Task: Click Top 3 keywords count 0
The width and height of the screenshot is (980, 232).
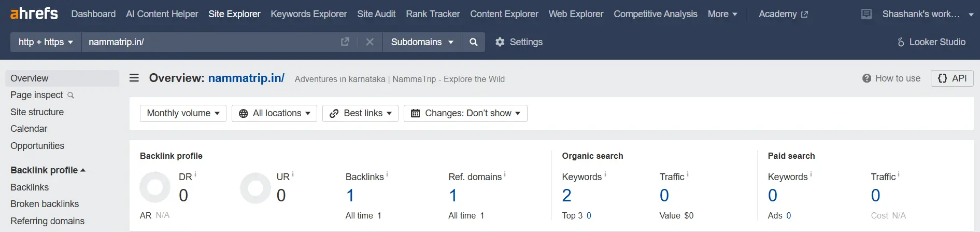Action: click(589, 215)
